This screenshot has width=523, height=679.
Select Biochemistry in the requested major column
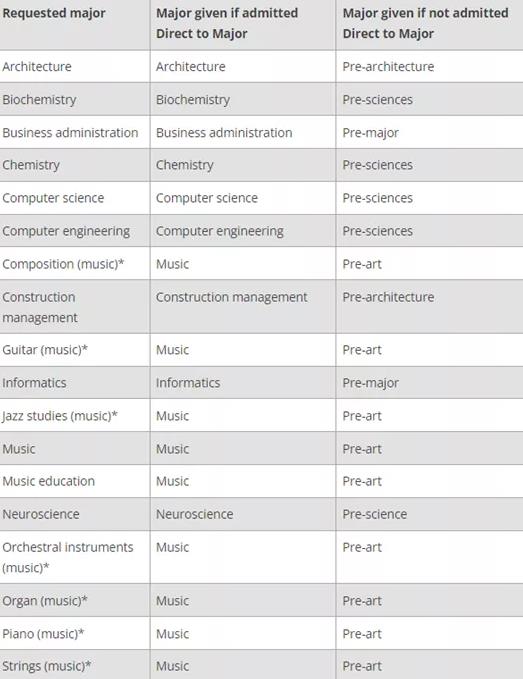point(39,100)
